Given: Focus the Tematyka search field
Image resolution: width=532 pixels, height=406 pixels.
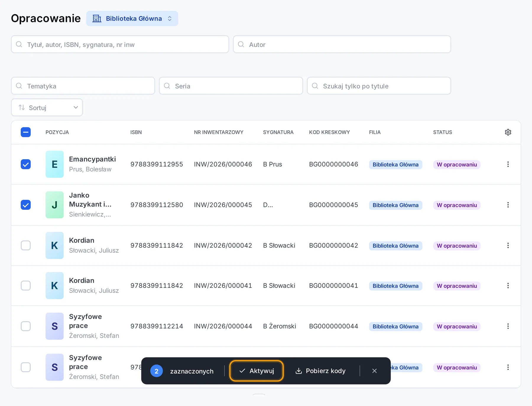Looking at the screenshot, I should click(x=83, y=86).
